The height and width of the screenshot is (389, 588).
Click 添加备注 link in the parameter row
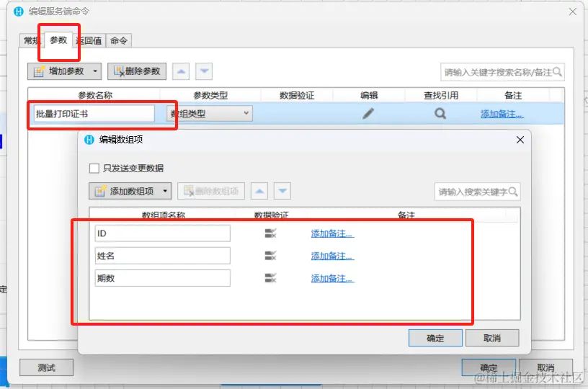[x=502, y=114]
